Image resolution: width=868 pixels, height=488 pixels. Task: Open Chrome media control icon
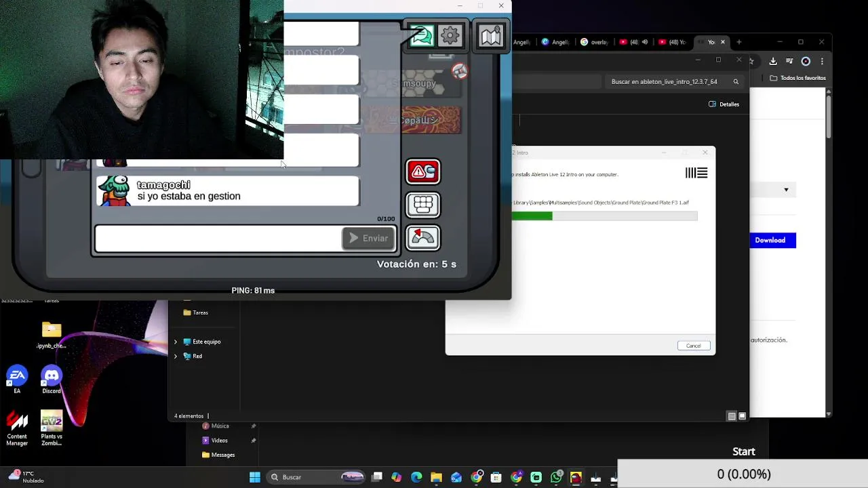coord(789,61)
